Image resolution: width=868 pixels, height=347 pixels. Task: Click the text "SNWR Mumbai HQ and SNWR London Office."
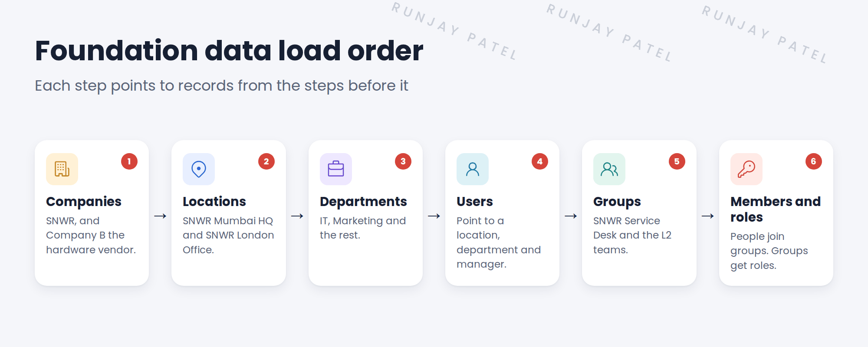coord(228,235)
